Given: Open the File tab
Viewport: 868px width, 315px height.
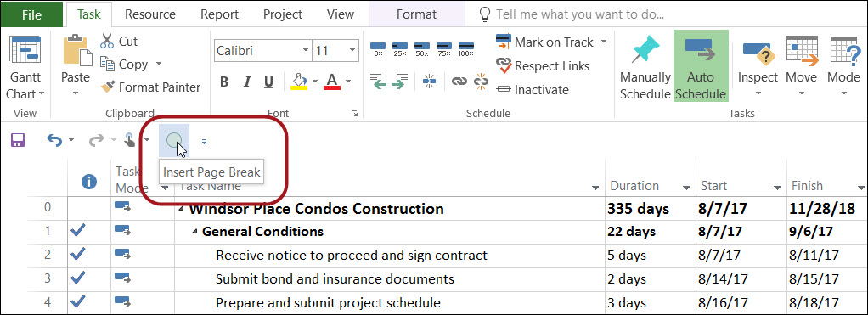Looking at the screenshot, I should pos(31,15).
